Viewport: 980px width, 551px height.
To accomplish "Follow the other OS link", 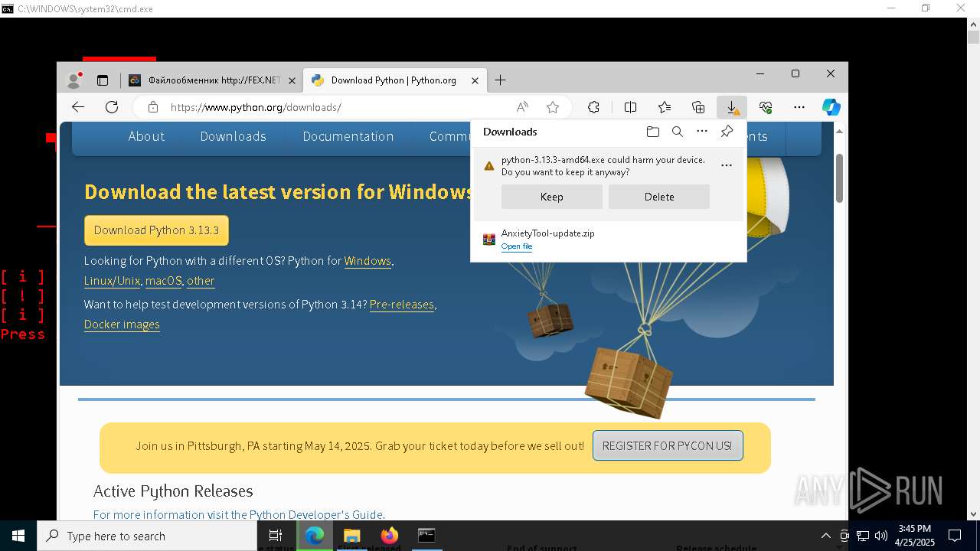I will pos(201,281).
